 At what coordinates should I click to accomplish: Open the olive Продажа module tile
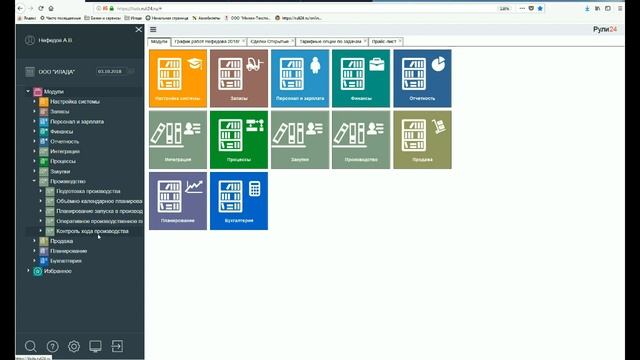(422, 140)
